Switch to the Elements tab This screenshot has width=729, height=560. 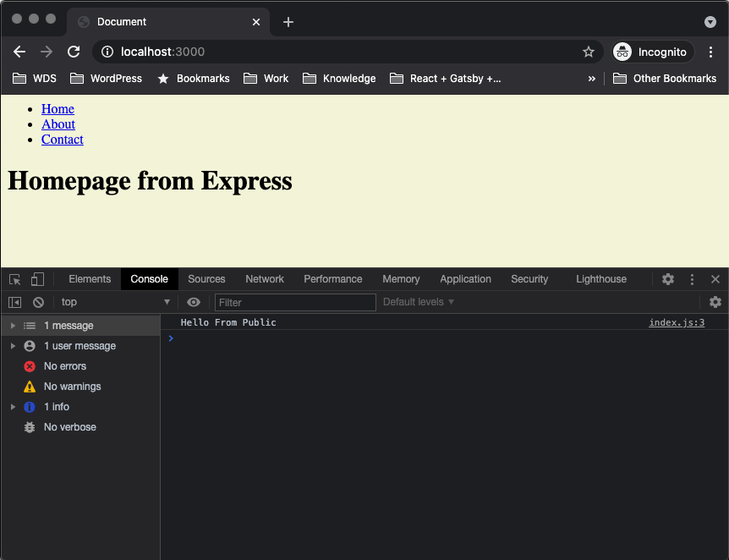90,279
